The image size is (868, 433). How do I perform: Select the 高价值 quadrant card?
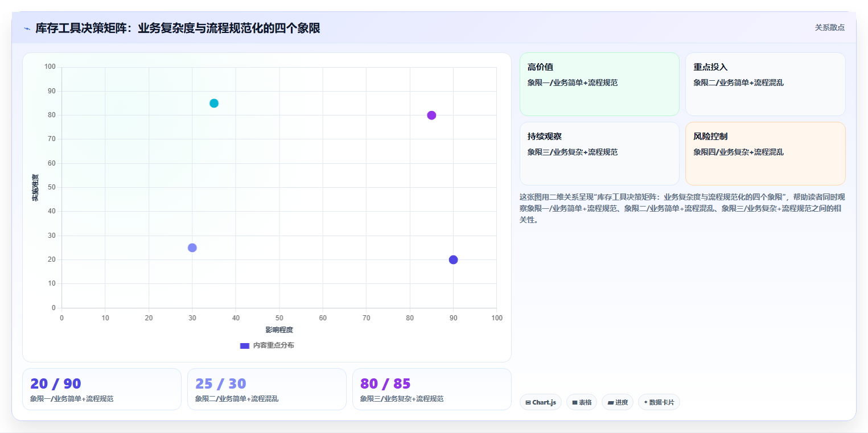[x=599, y=84]
